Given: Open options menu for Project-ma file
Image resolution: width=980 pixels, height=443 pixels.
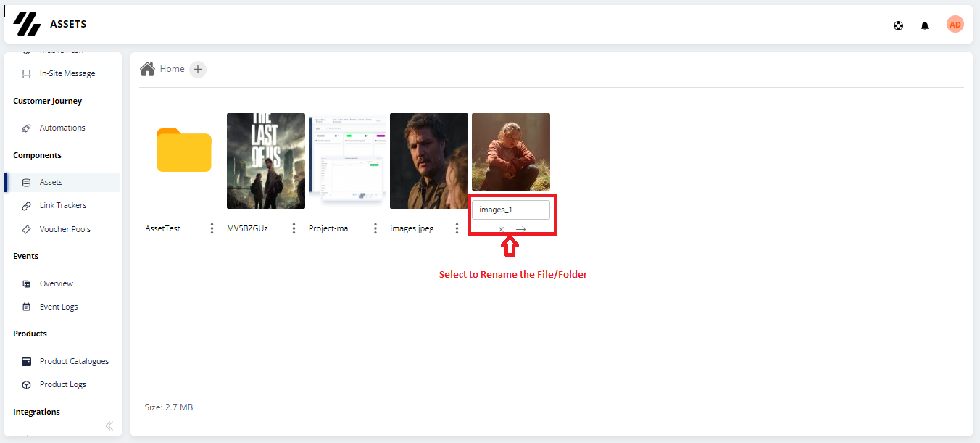Looking at the screenshot, I should (x=375, y=228).
